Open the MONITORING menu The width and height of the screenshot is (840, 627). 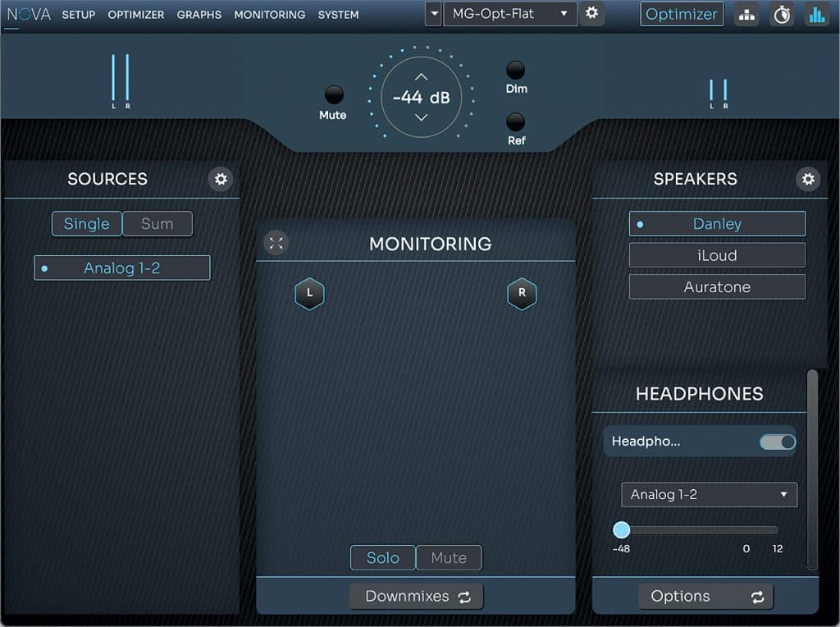tap(269, 15)
